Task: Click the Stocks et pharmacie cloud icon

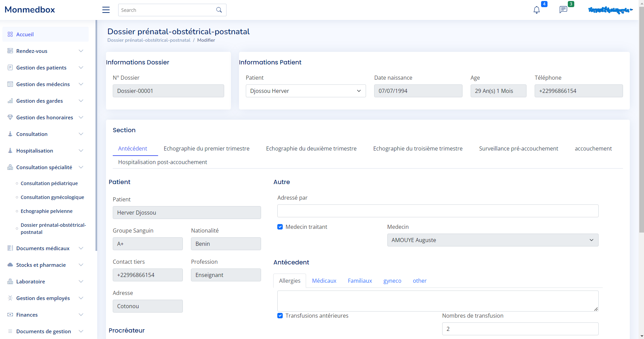Action: [x=10, y=265]
